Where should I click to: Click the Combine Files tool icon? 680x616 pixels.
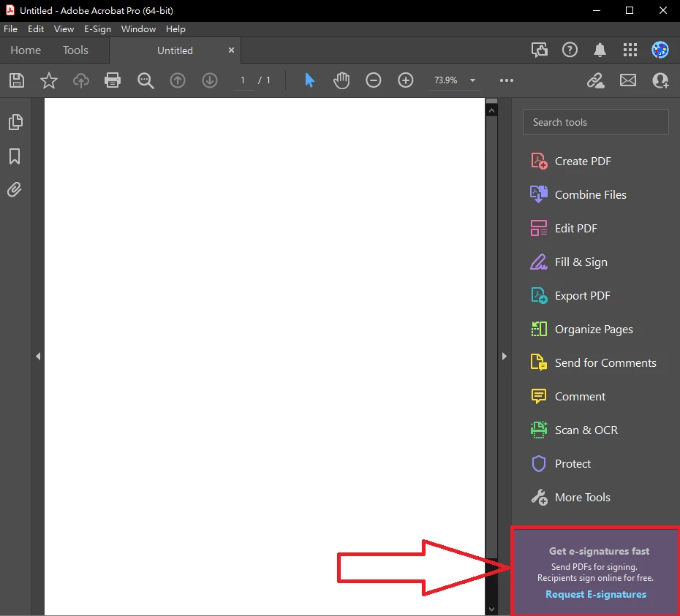[539, 194]
